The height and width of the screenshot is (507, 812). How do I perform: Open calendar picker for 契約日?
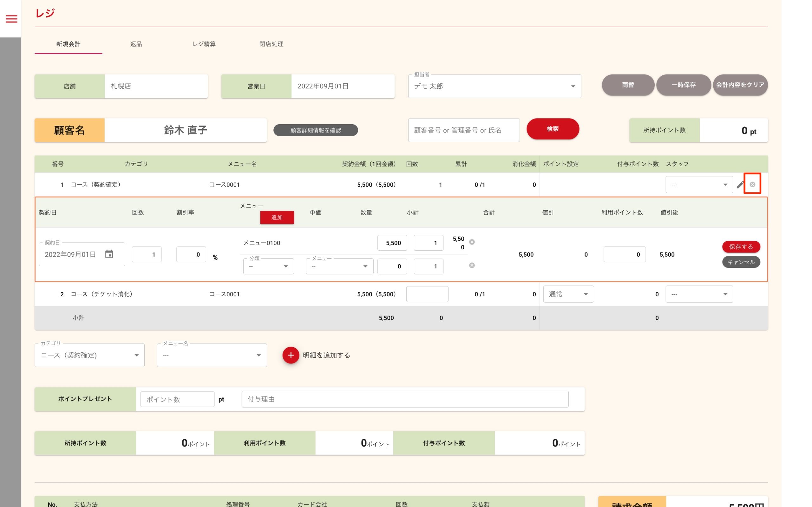coord(109,254)
